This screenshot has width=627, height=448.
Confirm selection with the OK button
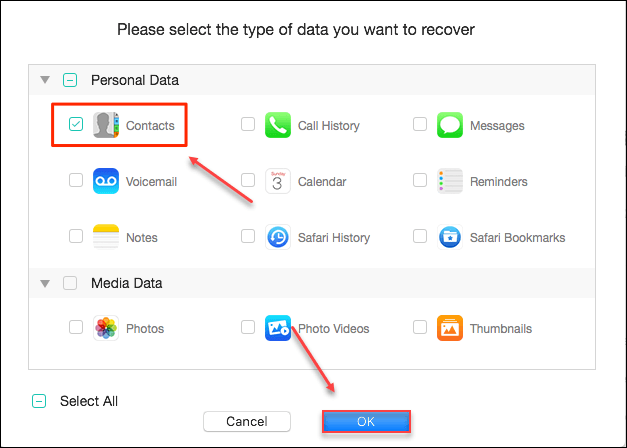(x=366, y=421)
